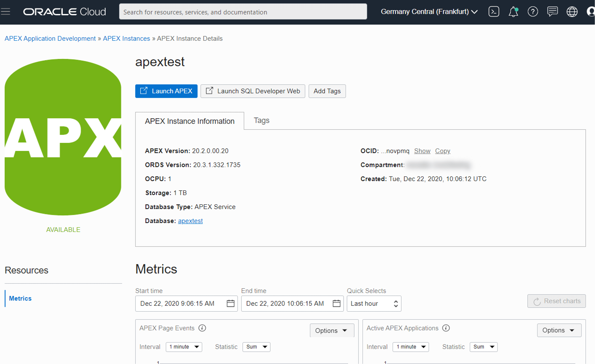Select Metrics in the Resources sidebar

pos(20,298)
